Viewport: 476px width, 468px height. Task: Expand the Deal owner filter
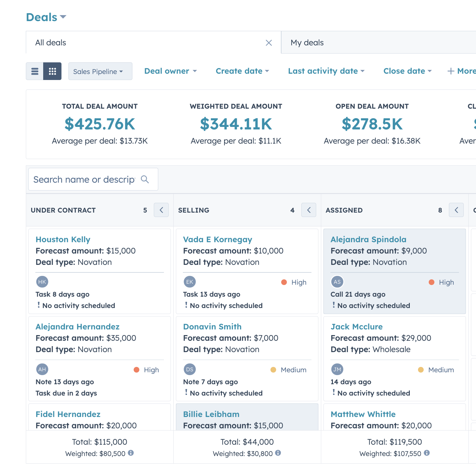click(171, 71)
